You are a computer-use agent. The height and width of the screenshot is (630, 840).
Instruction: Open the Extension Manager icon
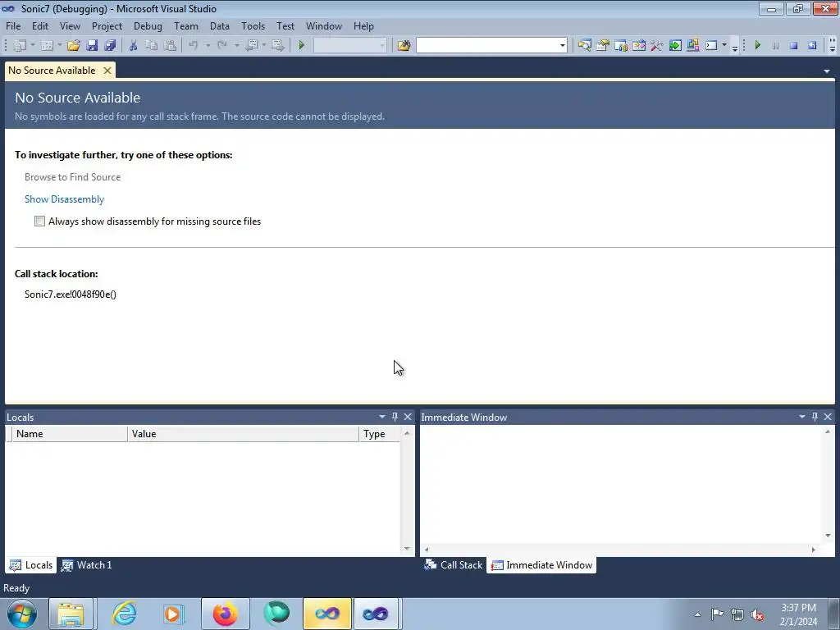coord(693,46)
